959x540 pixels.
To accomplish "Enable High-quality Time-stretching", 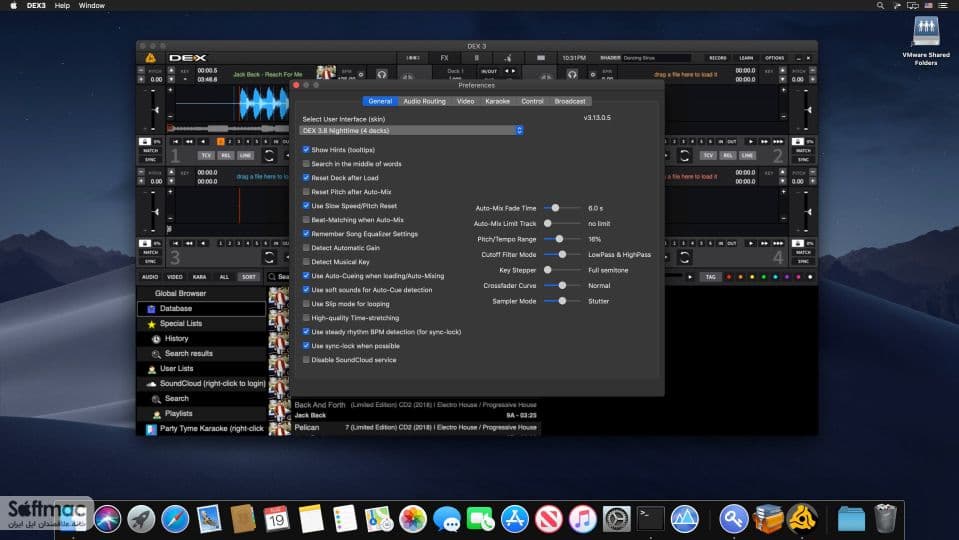I will tap(306, 317).
